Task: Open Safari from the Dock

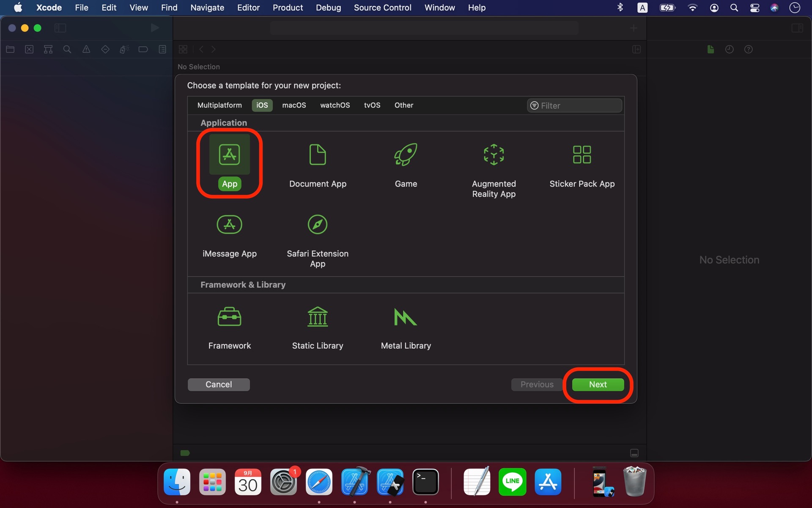Action: point(319,482)
